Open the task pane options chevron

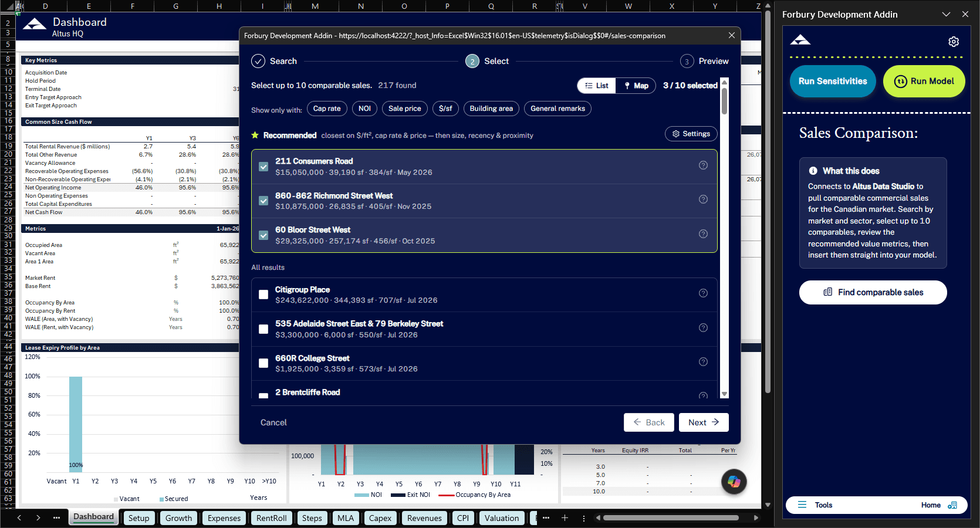946,14
